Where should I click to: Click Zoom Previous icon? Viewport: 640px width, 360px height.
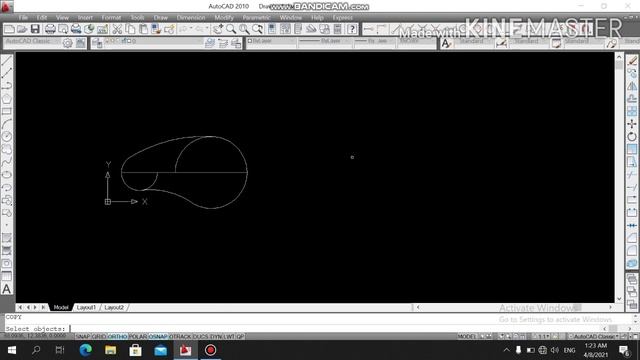click(257, 29)
